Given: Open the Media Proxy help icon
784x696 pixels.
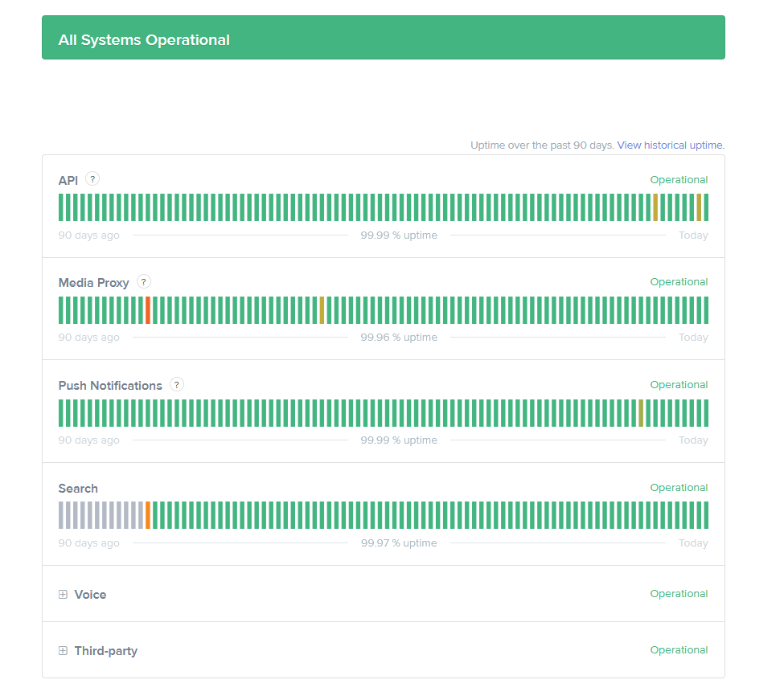Looking at the screenshot, I should 143,281.
